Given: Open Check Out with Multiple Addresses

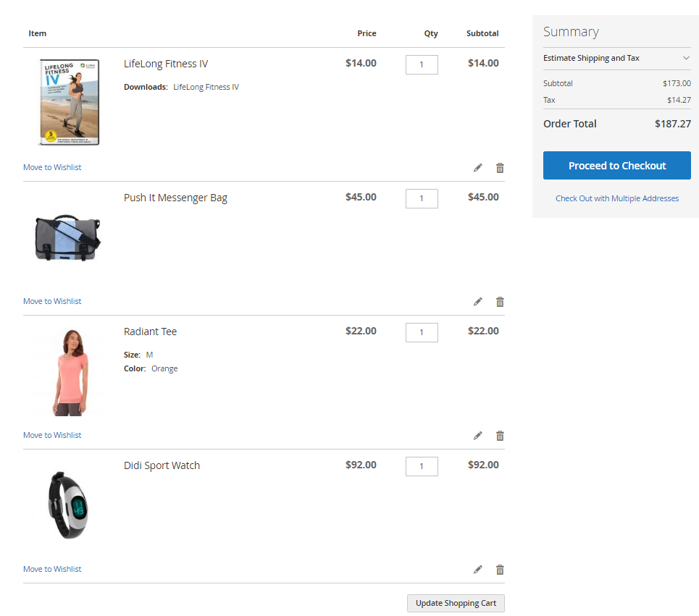Looking at the screenshot, I should pos(616,198).
